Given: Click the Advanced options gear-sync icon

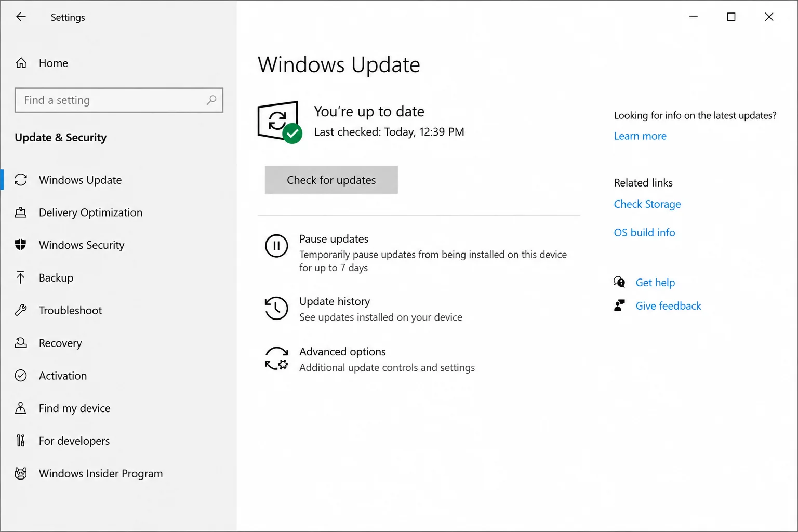Looking at the screenshot, I should pos(276,358).
